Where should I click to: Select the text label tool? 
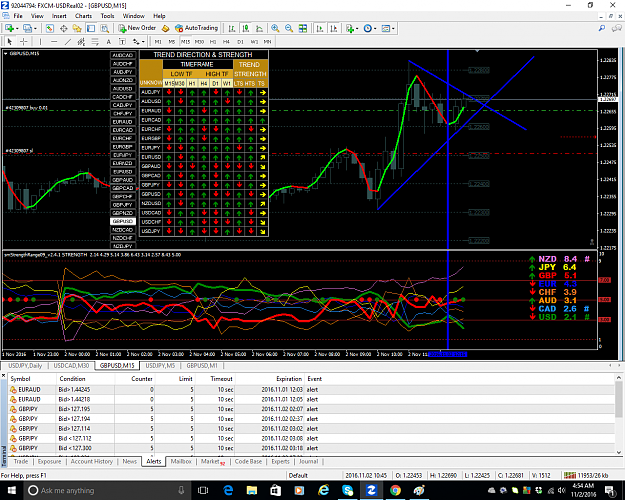(122, 41)
